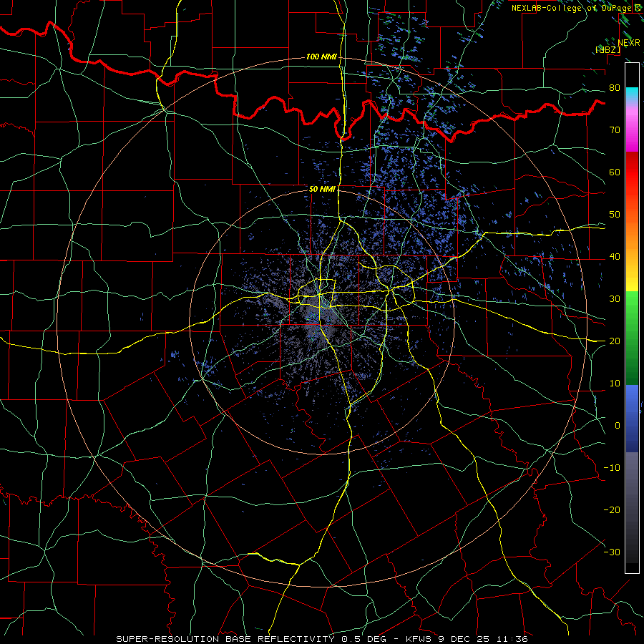Screen dimensions: 644x644
Task: Click the -20 value on the dBZ scale
Action: pos(612,509)
